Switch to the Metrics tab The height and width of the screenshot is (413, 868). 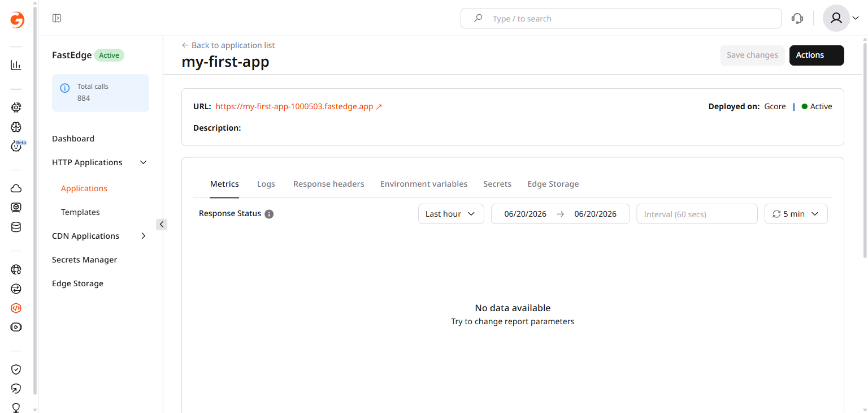pos(224,184)
